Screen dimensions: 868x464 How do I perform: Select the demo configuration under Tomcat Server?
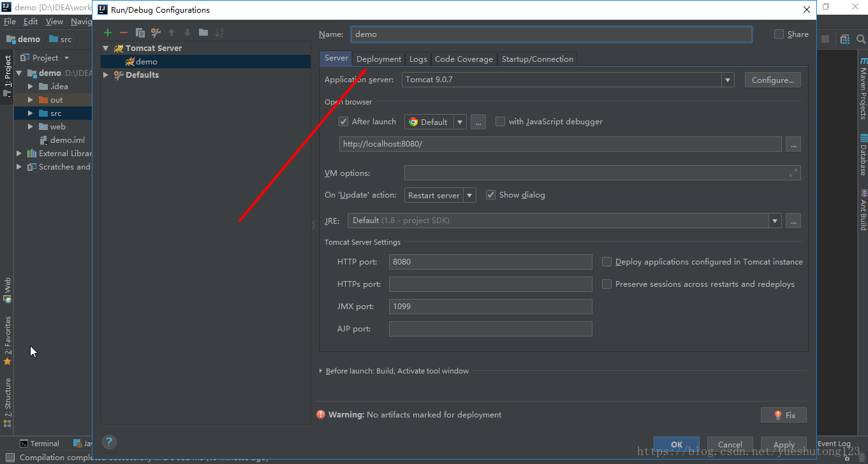coord(205,62)
